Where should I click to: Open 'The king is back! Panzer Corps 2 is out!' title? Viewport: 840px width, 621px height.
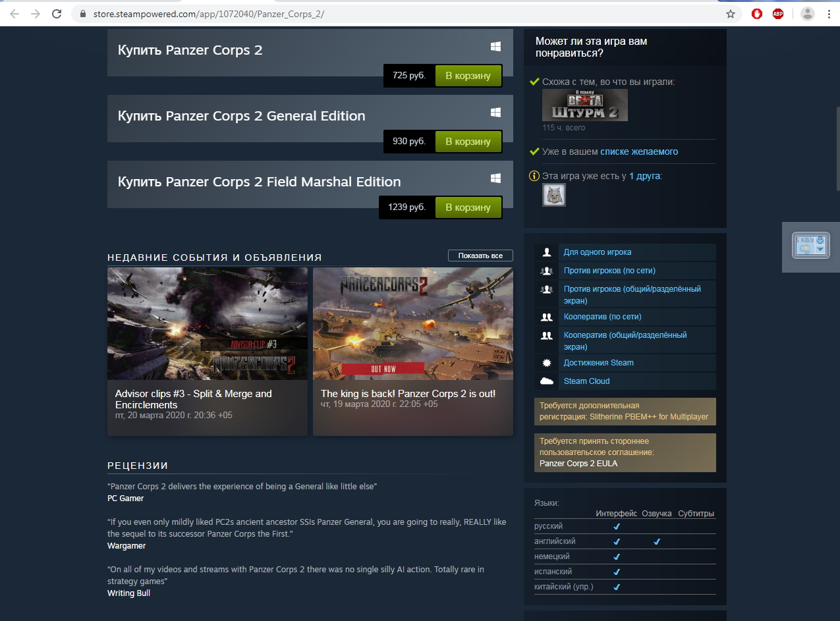tap(408, 394)
